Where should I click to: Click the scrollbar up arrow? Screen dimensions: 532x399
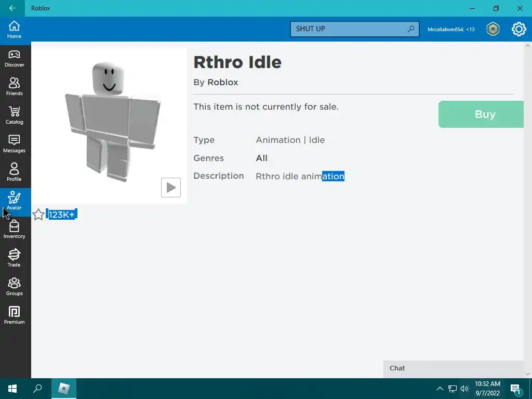pyautogui.click(x=528, y=46)
